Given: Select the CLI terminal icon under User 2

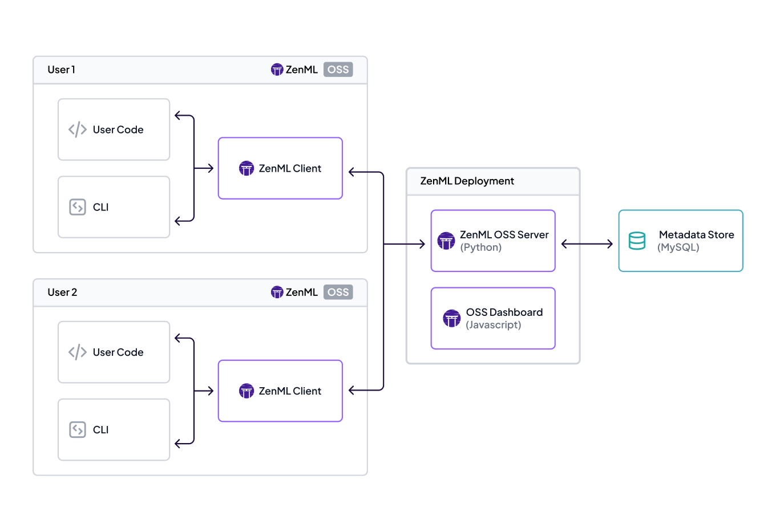Looking at the screenshot, I should (78, 430).
